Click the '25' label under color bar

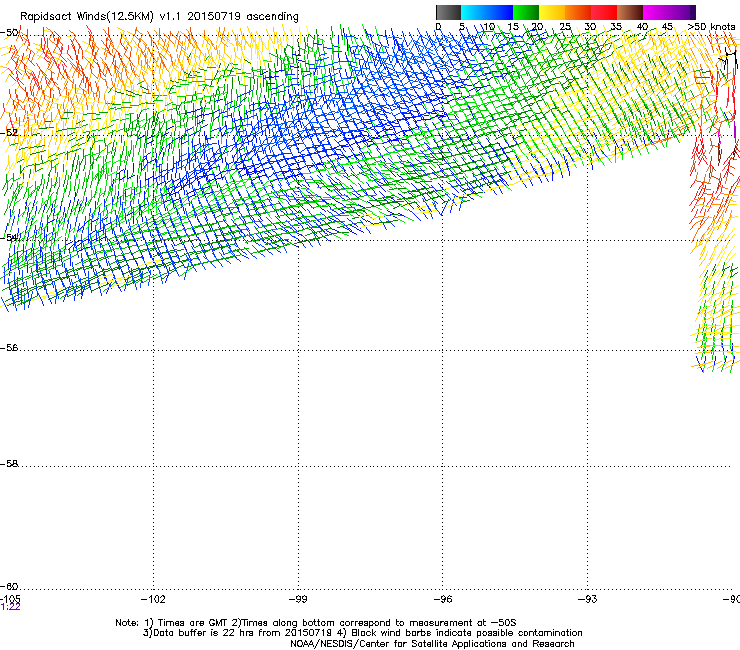pyautogui.click(x=565, y=27)
